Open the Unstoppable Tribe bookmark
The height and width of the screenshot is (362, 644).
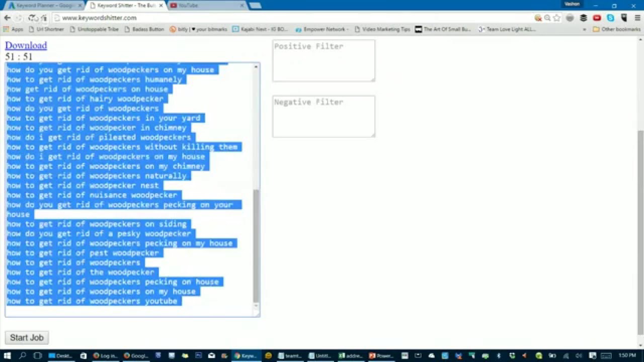94,29
